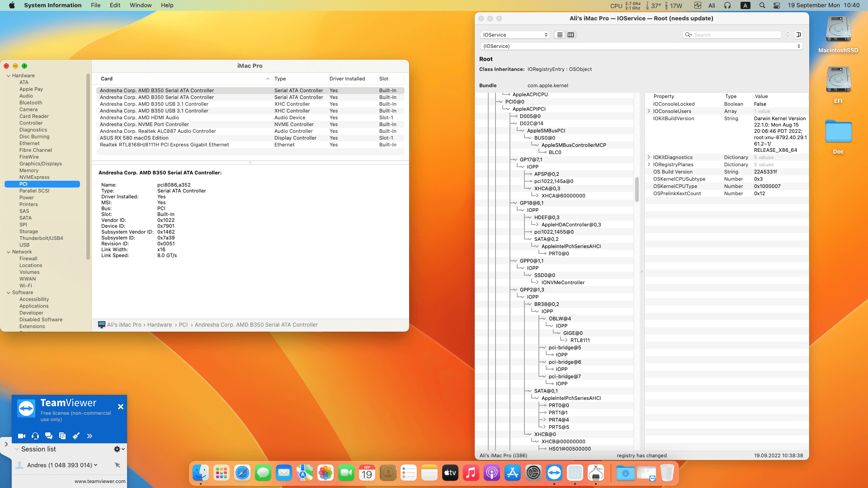Open the IOService plane dropdown
This screenshot has height=488, width=868.
click(x=514, y=35)
